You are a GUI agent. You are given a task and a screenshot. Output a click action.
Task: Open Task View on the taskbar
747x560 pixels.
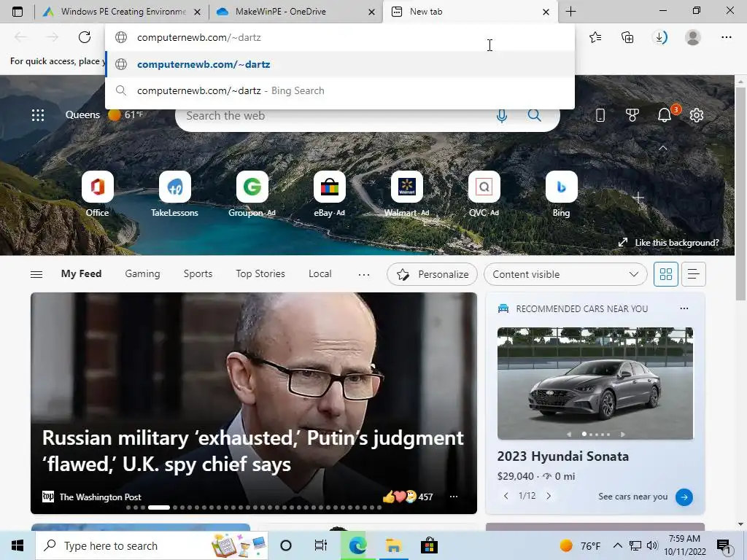point(321,545)
